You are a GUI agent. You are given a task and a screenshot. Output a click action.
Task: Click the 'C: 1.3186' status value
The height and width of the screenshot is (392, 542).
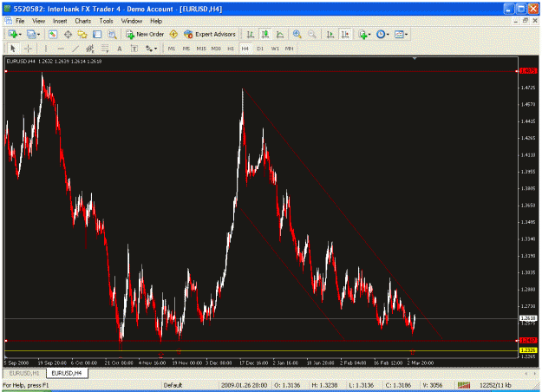pos(398,385)
